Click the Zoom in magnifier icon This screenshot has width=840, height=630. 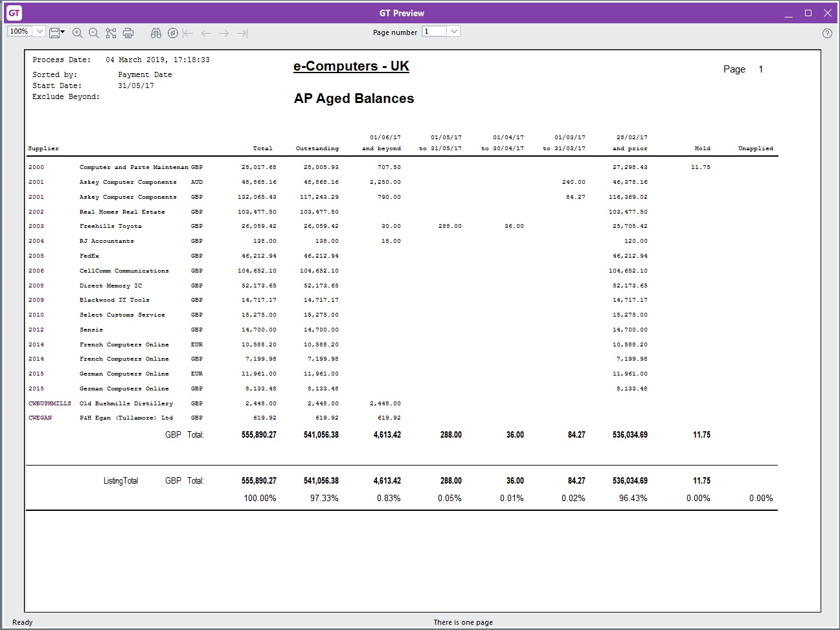point(78,32)
